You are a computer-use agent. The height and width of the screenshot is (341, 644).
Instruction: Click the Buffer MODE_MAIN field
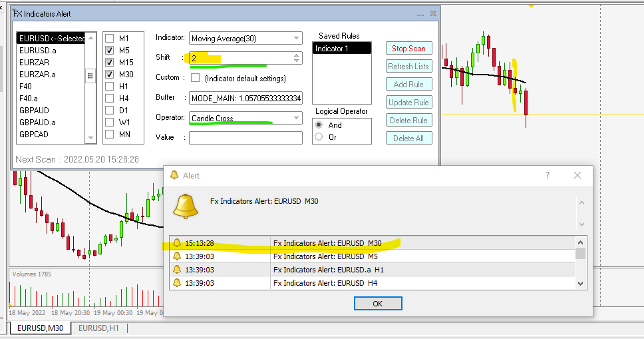point(245,99)
